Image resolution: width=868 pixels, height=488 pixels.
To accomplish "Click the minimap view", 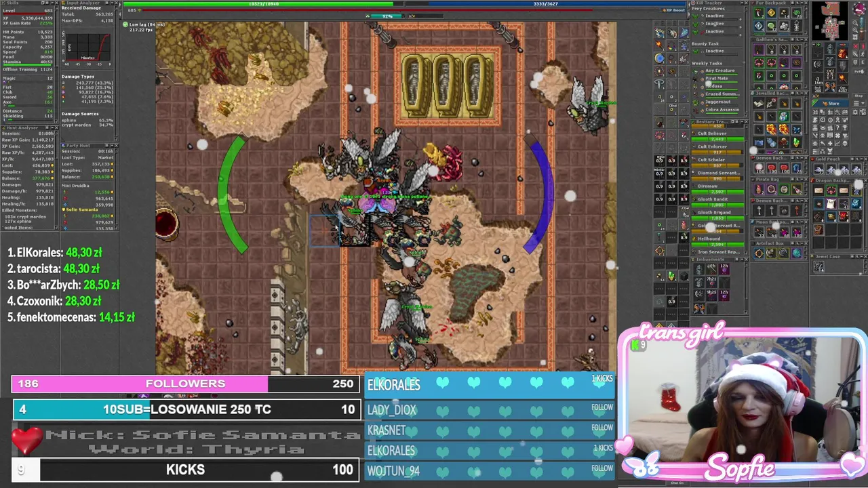I will click(x=831, y=21).
